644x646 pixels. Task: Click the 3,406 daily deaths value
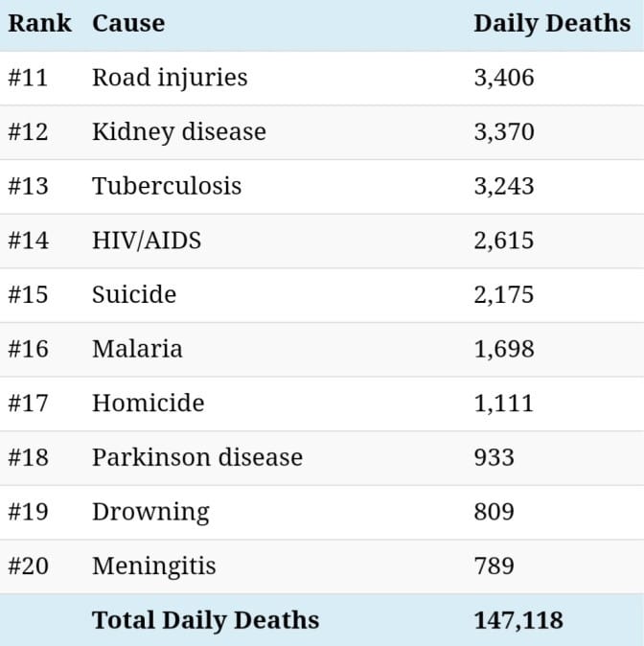(x=503, y=78)
